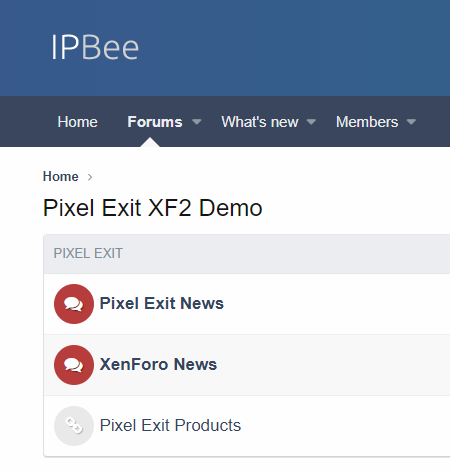Follow the Pixel Exit Products link
Viewport: 450px width, 473px height.
click(x=170, y=425)
